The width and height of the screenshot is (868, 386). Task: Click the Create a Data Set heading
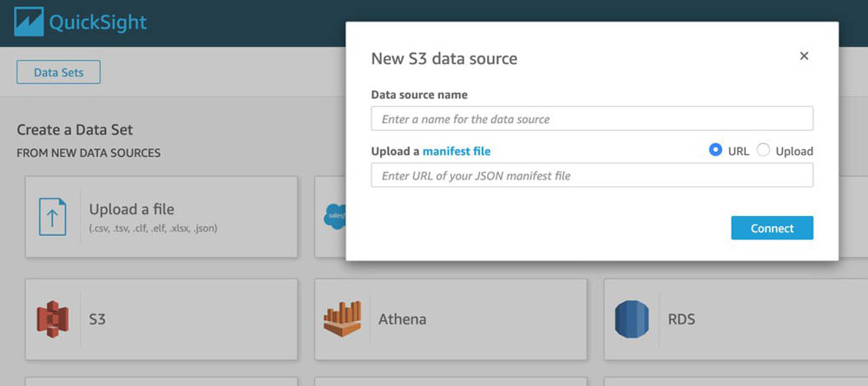click(75, 130)
